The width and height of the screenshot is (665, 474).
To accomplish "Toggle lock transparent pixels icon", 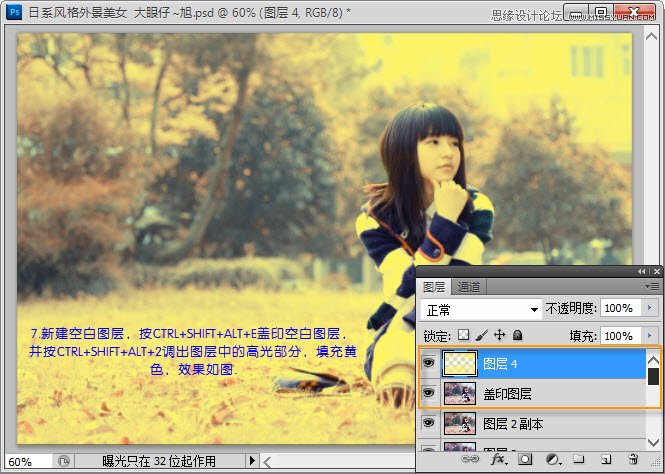I will pyautogui.click(x=464, y=335).
